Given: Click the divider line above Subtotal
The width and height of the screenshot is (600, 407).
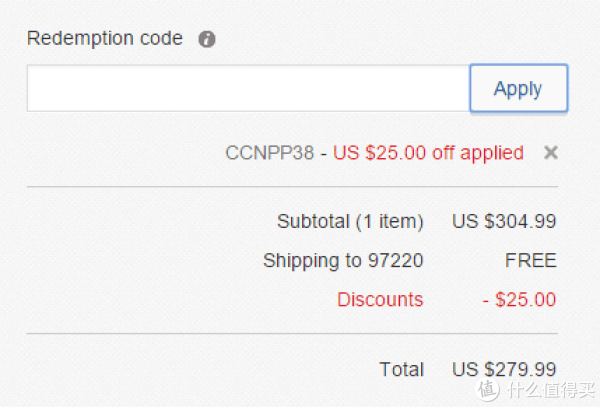Looking at the screenshot, I should point(292,187).
